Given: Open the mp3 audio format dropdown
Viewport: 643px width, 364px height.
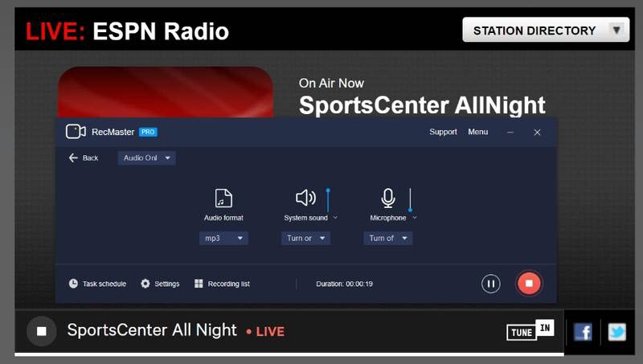Looking at the screenshot, I should tap(223, 238).
